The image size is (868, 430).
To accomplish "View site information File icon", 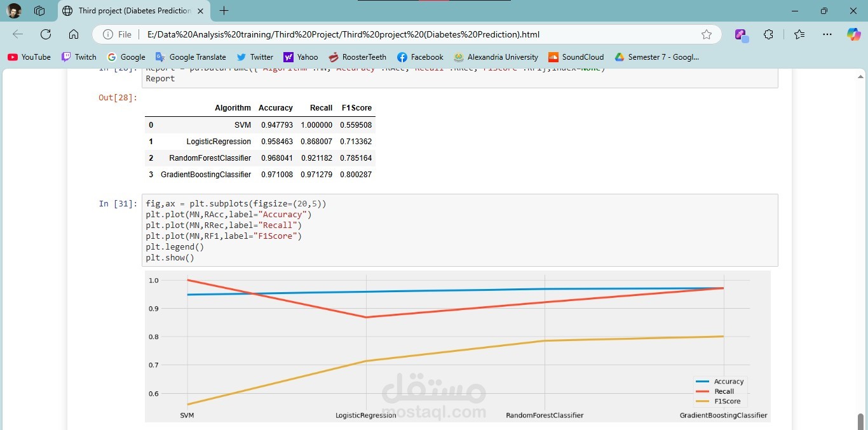I will (x=118, y=34).
